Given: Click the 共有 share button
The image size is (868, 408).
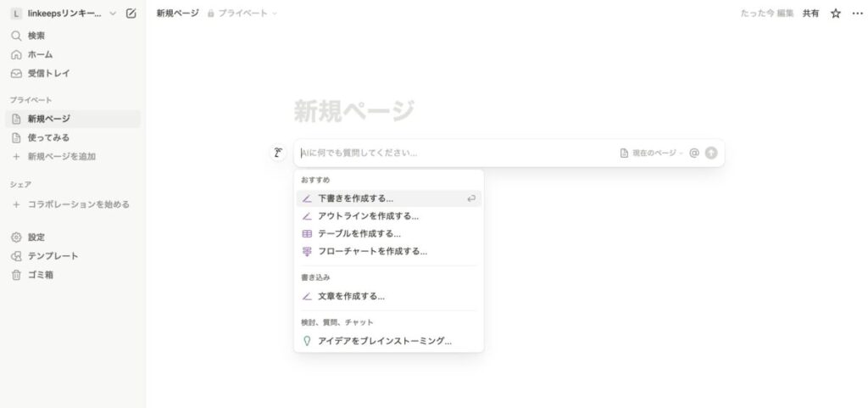Looking at the screenshot, I should click(810, 14).
